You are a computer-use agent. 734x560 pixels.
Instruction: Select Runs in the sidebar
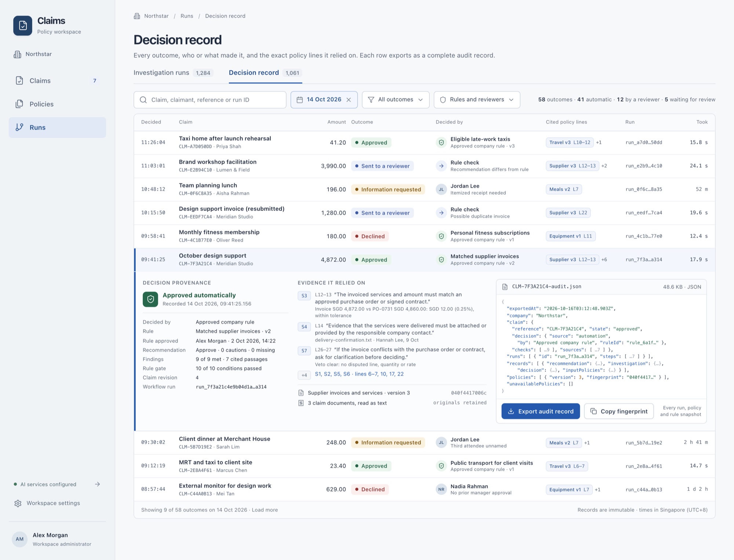pyautogui.click(x=57, y=128)
